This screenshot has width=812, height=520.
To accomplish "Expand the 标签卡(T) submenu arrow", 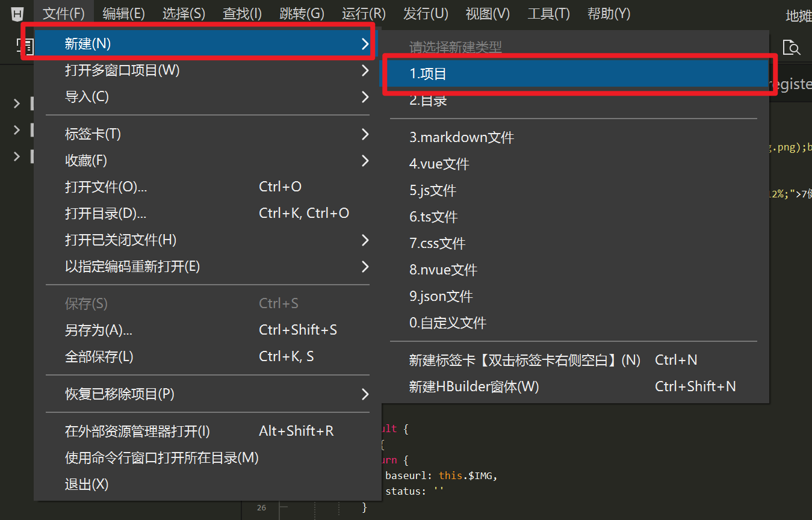I will click(365, 134).
